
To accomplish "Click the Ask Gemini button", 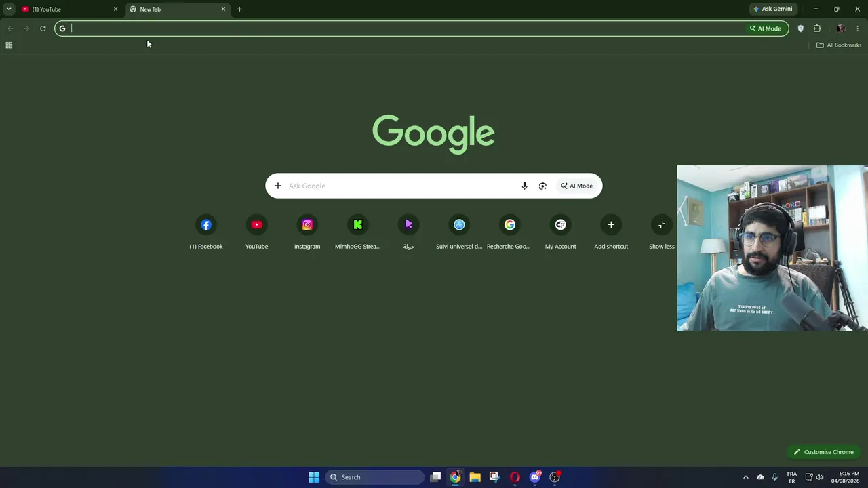I will click(x=772, y=9).
